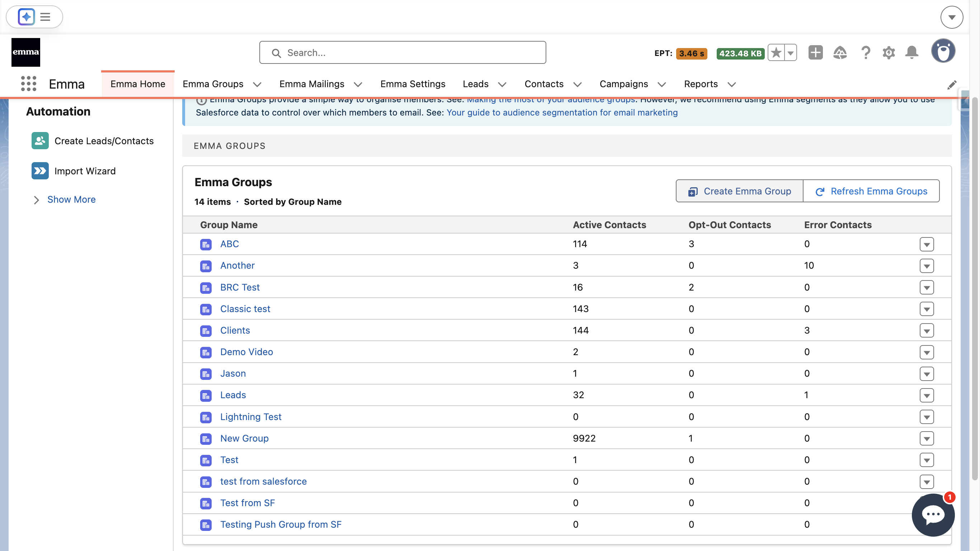Image resolution: width=980 pixels, height=551 pixels.
Task: Open the audience segmentation guide link
Action: pyautogui.click(x=562, y=113)
